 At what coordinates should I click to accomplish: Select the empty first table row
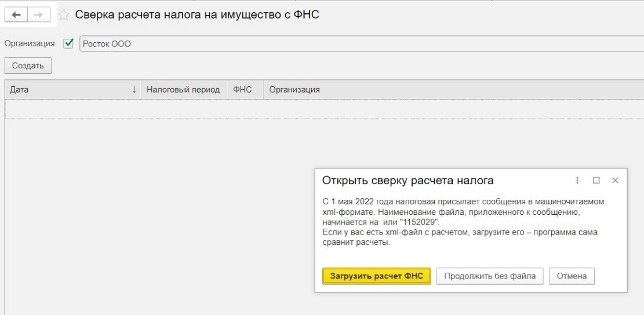tap(325, 109)
